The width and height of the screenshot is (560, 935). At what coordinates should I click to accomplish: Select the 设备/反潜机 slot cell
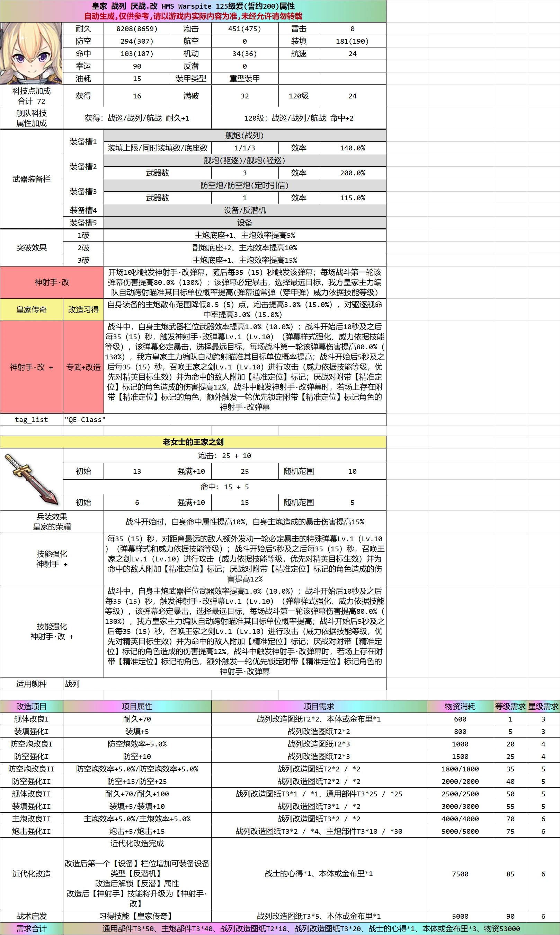click(245, 210)
